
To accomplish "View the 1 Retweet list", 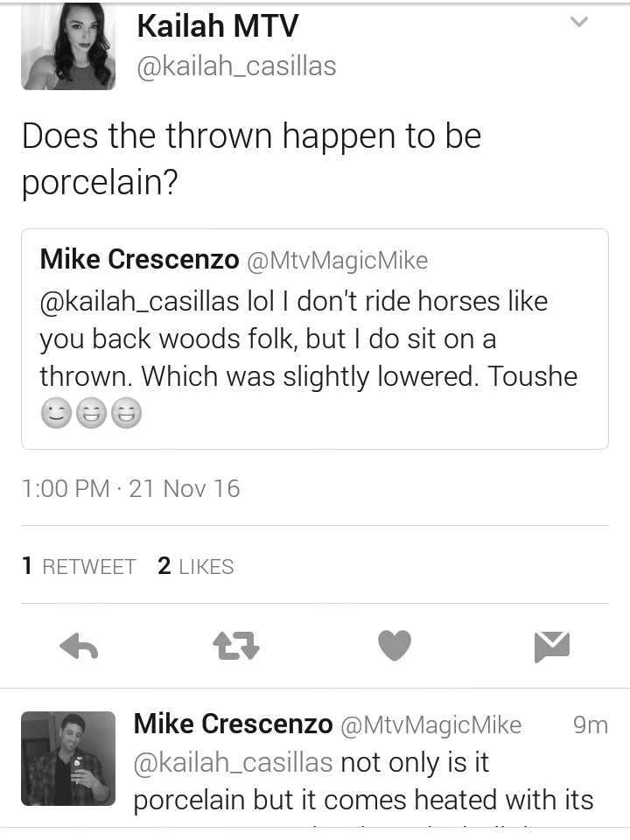I will pyautogui.click(x=79, y=566).
